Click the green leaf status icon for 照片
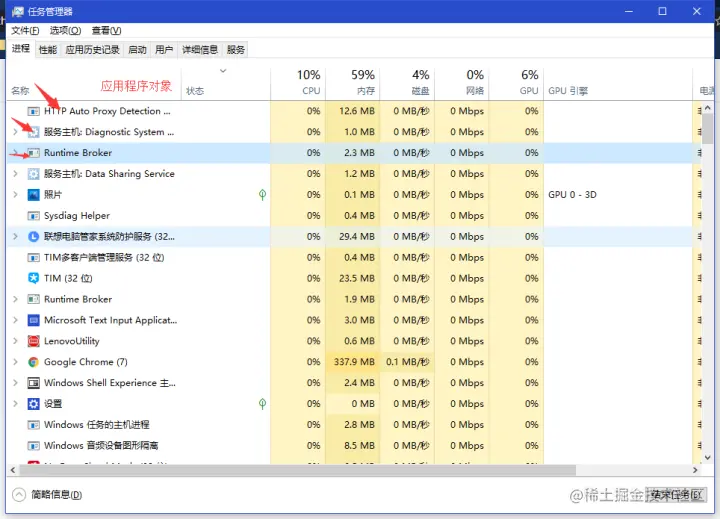Screen dimensions: 720x519 tap(262, 195)
